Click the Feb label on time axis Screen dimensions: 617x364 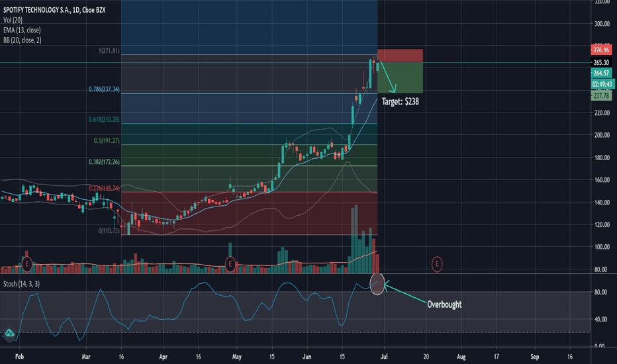pyautogui.click(x=19, y=357)
